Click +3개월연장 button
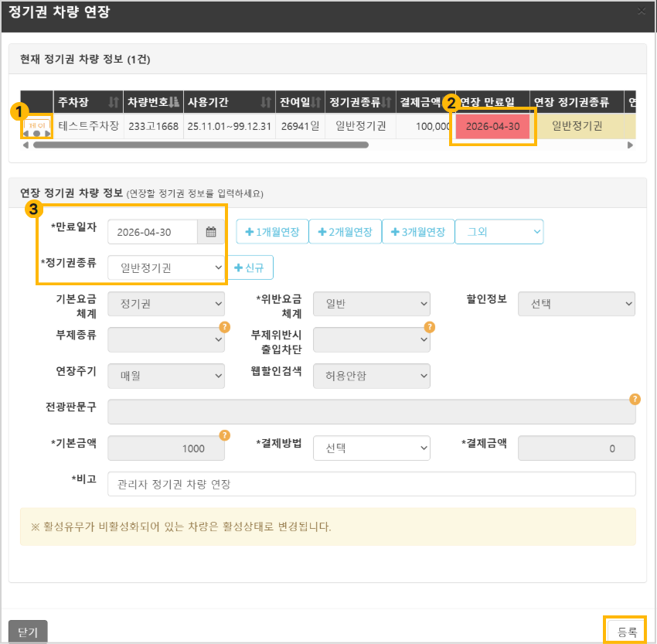Screen dimensions: 657x644 coord(418,231)
